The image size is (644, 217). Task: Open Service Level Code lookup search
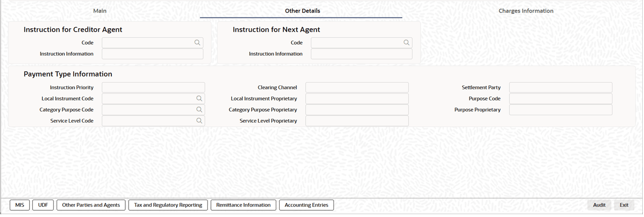[199, 121]
